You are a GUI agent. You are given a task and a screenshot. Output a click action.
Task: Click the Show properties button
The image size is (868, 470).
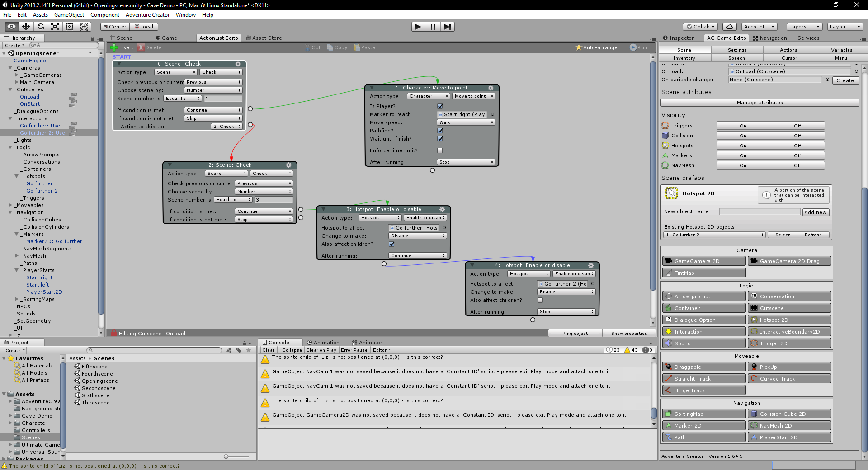[629, 334]
